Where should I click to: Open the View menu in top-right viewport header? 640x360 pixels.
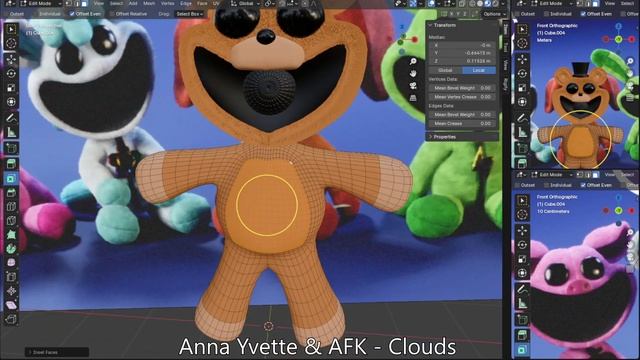click(x=609, y=3)
